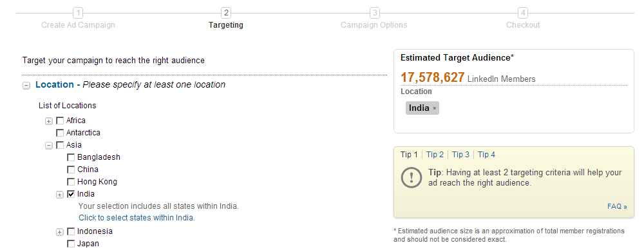The height and width of the screenshot is (252, 644).
Task: Click to select states within India link
Action: click(137, 217)
